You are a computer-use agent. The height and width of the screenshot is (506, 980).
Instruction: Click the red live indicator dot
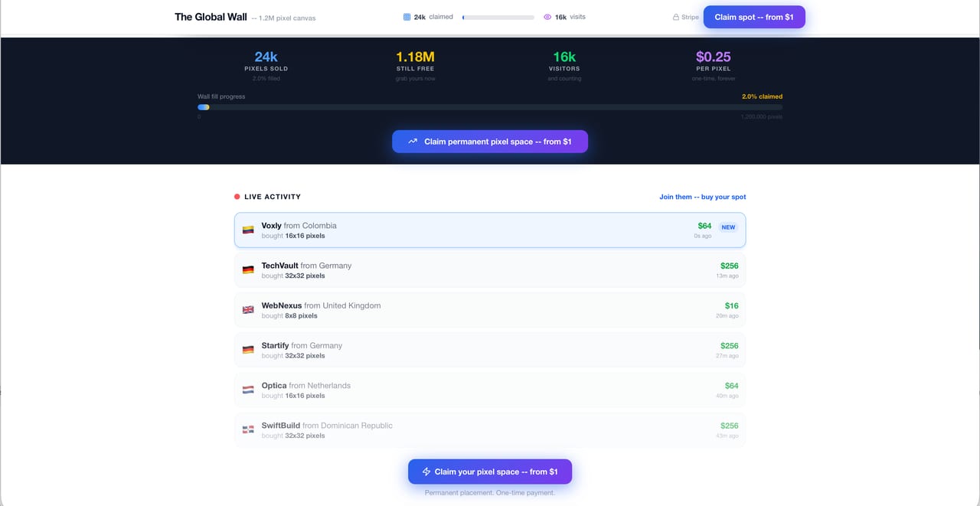coord(237,197)
